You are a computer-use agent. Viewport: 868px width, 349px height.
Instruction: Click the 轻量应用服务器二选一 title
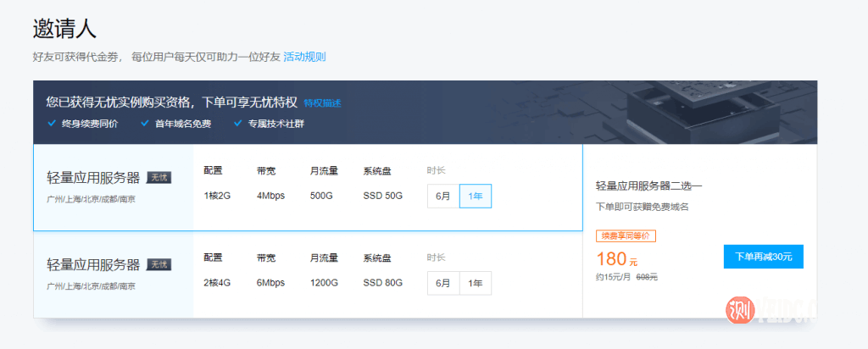click(x=648, y=186)
